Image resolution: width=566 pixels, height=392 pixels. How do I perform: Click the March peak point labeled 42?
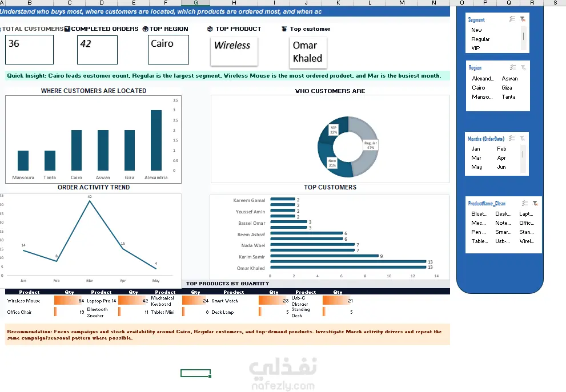pyautogui.click(x=90, y=201)
